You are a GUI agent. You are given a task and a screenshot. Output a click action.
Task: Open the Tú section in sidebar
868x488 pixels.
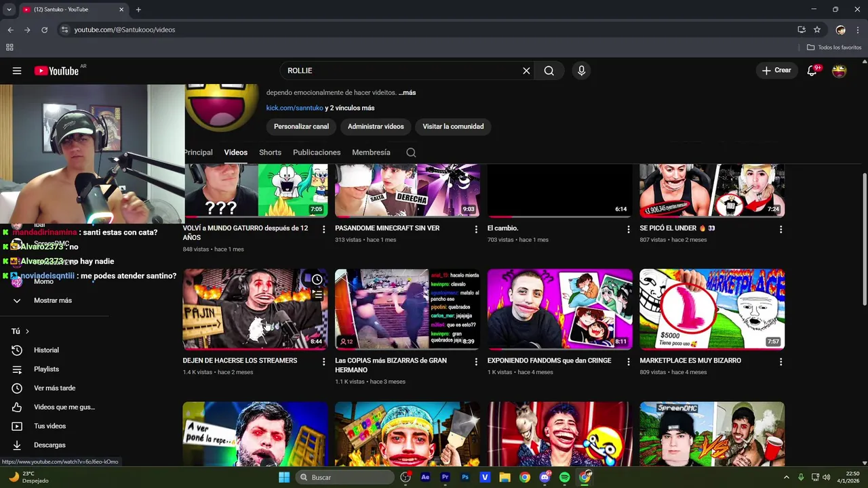click(20, 331)
